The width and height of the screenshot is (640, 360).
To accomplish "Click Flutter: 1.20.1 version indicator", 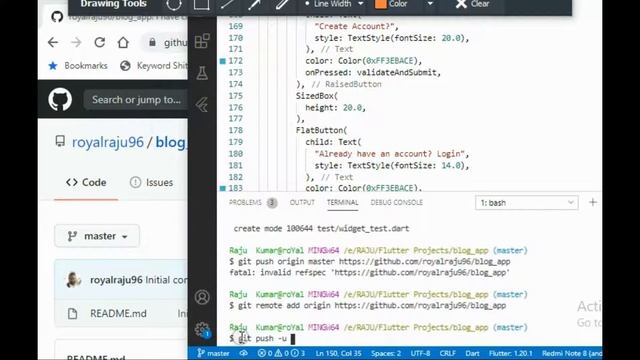I will 511,353.
